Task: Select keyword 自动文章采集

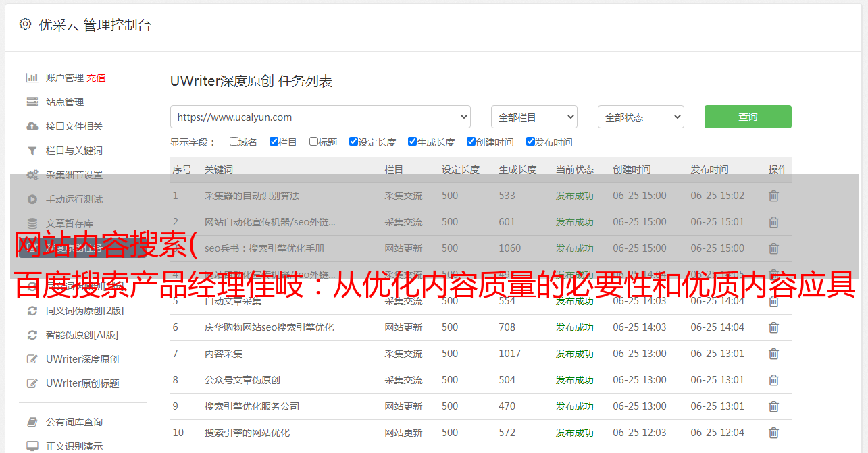Action: tap(233, 301)
